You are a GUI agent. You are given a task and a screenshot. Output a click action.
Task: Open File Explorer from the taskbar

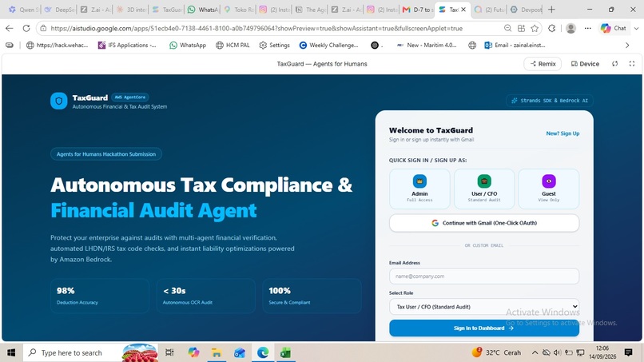coord(217,352)
